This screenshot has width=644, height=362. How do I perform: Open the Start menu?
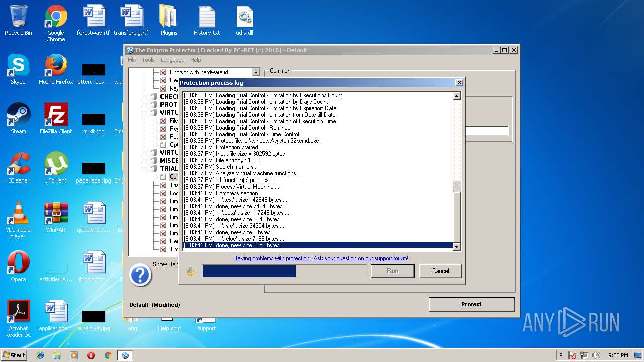pyautogui.click(x=14, y=355)
